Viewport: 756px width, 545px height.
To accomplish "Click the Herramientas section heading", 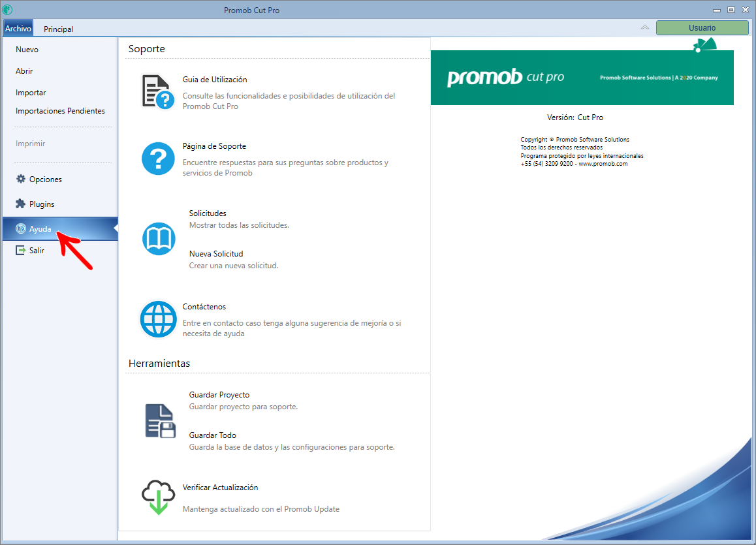I will coord(159,364).
